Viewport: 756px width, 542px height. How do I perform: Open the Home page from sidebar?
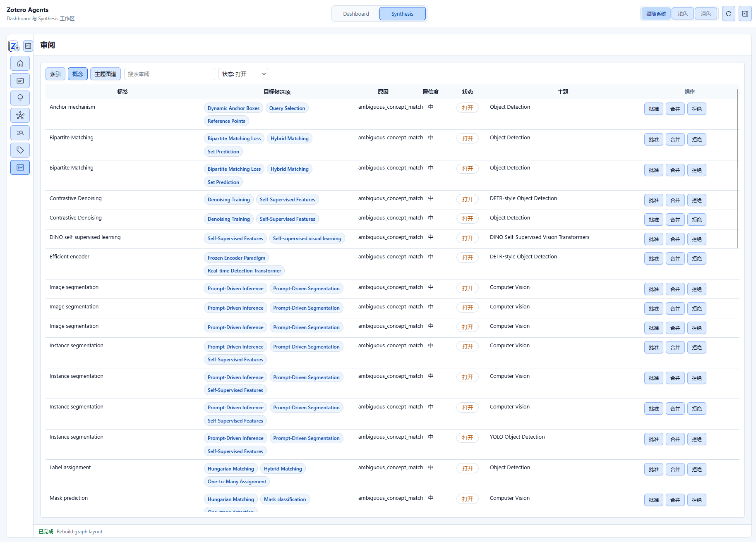(20, 63)
